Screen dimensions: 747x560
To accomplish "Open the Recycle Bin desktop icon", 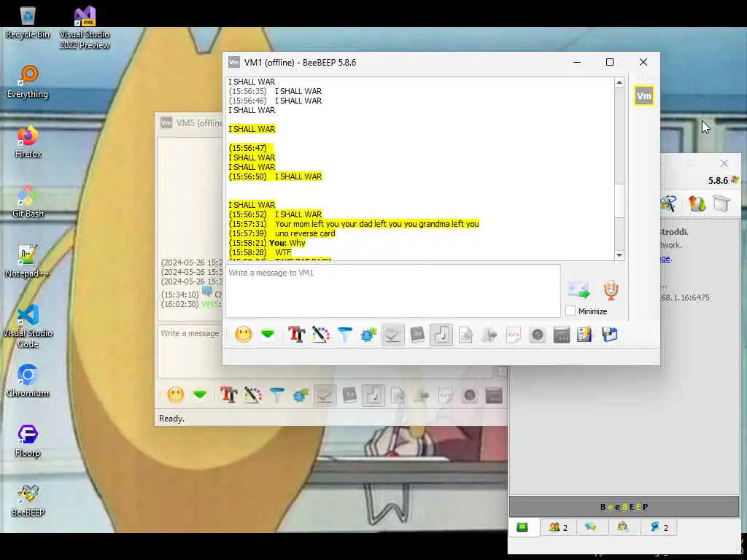I will pyautogui.click(x=28, y=22).
